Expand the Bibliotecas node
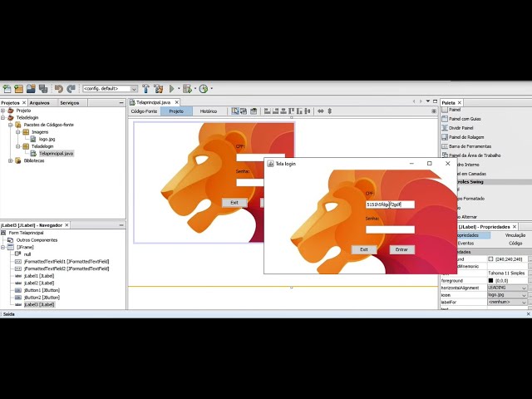The width and height of the screenshot is (532, 399). pyautogui.click(x=11, y=160)
